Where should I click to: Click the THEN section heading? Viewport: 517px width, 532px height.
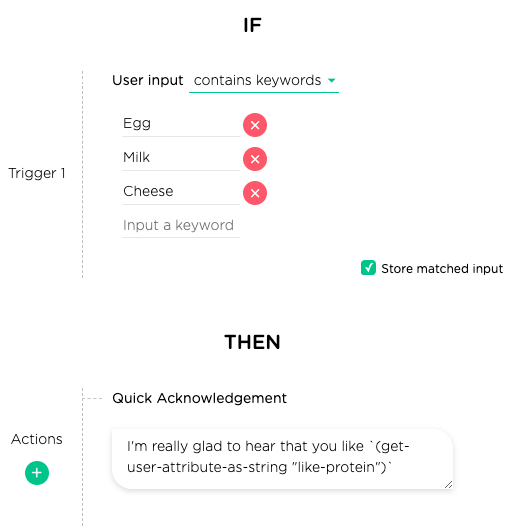point(252,342)
